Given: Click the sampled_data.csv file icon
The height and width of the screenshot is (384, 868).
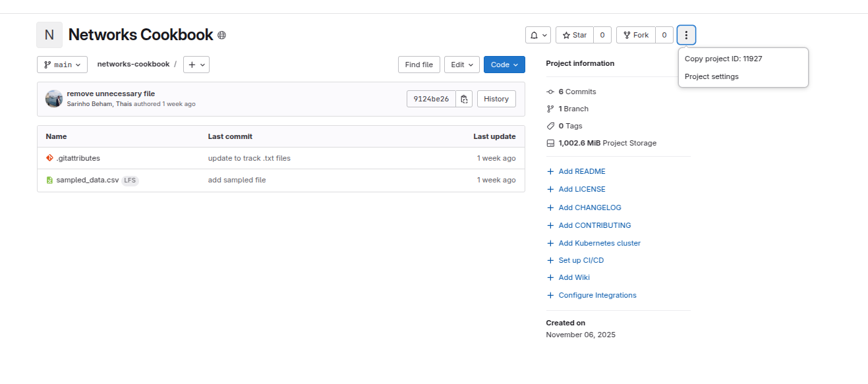Looking at the screenshot, I should 49,180.
